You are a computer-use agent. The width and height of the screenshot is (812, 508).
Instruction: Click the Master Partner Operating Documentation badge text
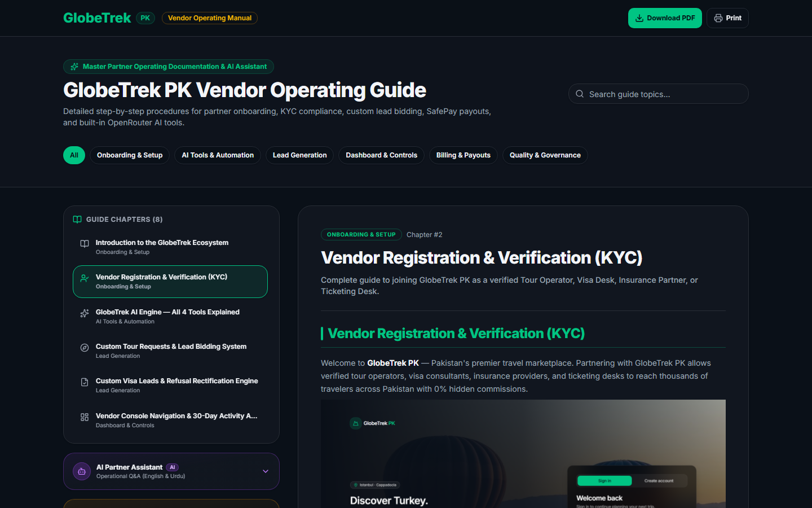(175, 67)
